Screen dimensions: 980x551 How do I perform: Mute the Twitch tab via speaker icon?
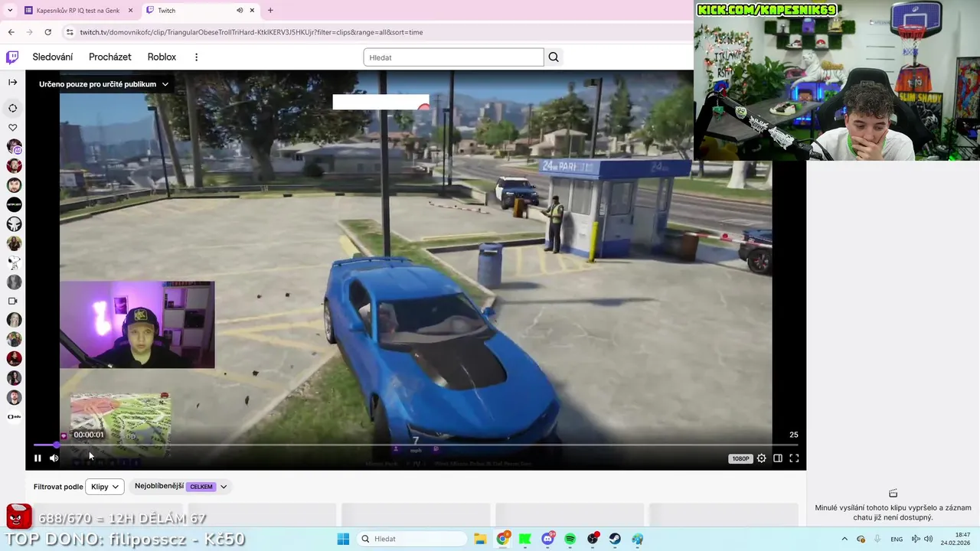click(x=240, y=11)
